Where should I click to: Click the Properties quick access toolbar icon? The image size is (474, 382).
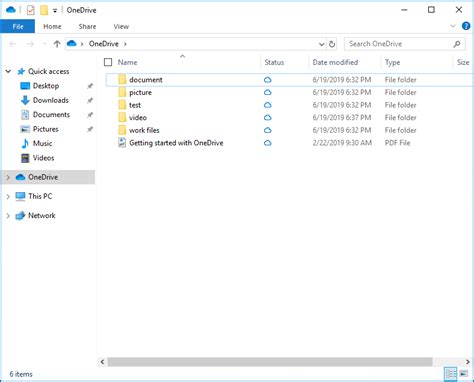click(30, 10)
